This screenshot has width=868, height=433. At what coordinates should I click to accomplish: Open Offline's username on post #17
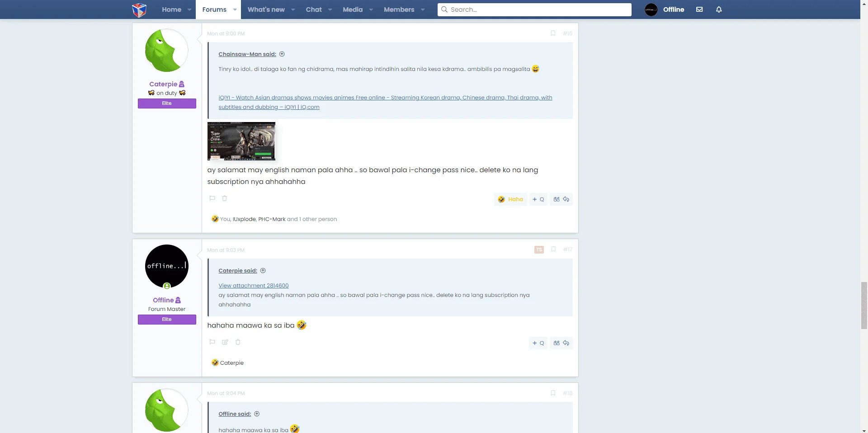pos(163,300)
